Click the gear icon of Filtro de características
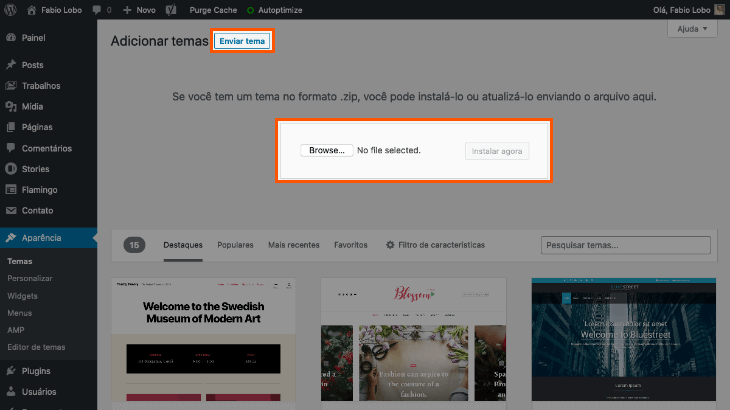The height and width of the screenshot is (410, 730). click(390, 245)
